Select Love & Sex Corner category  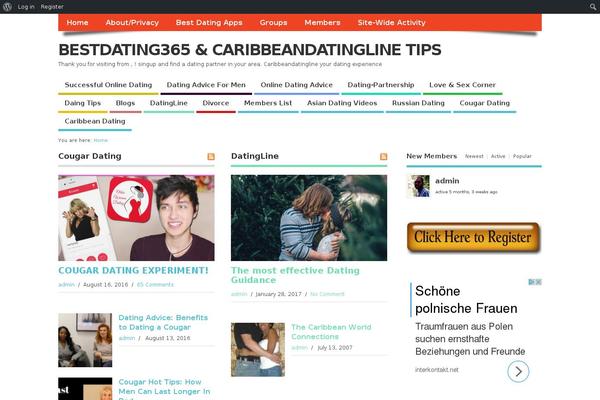[462, 85]
